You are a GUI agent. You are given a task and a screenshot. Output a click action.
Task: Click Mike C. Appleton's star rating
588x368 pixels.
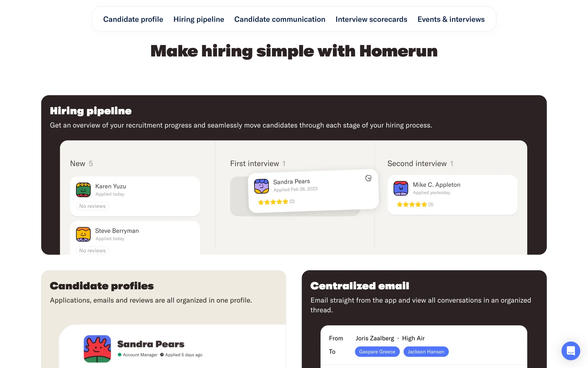click(x=412, y=205)
